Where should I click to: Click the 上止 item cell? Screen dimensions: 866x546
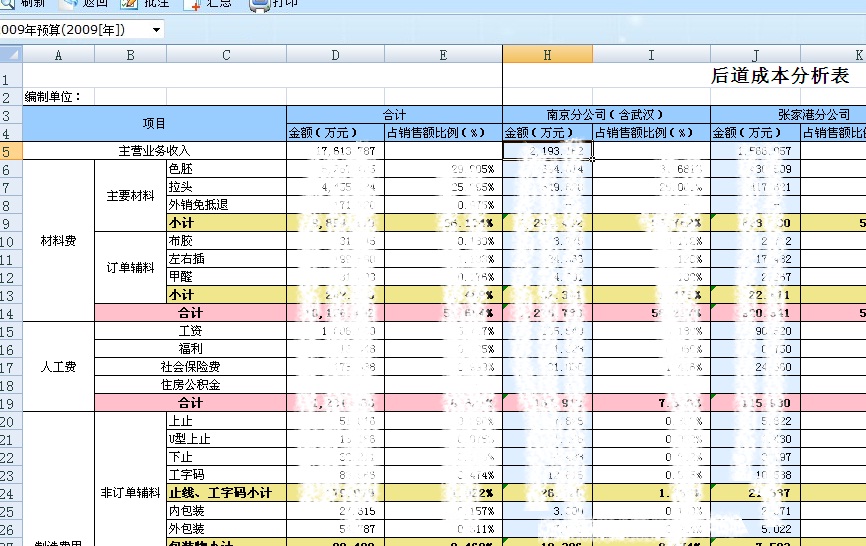[x=226, y=421]
